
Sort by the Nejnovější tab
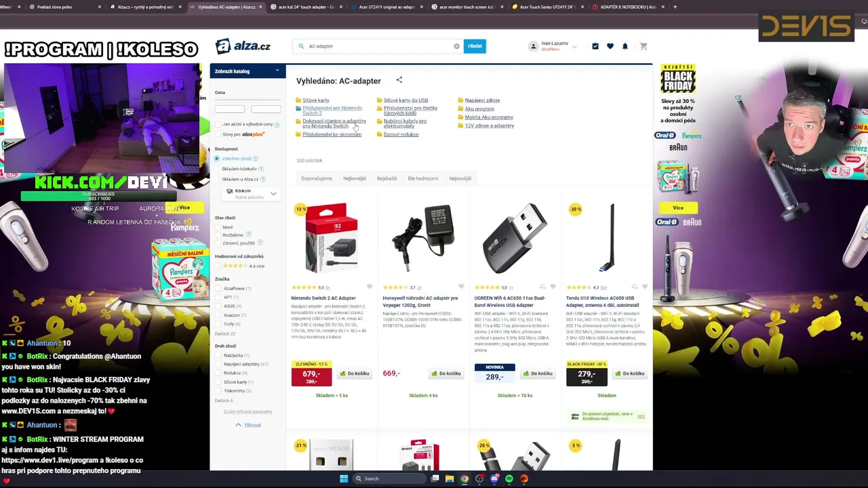point(460,178)
